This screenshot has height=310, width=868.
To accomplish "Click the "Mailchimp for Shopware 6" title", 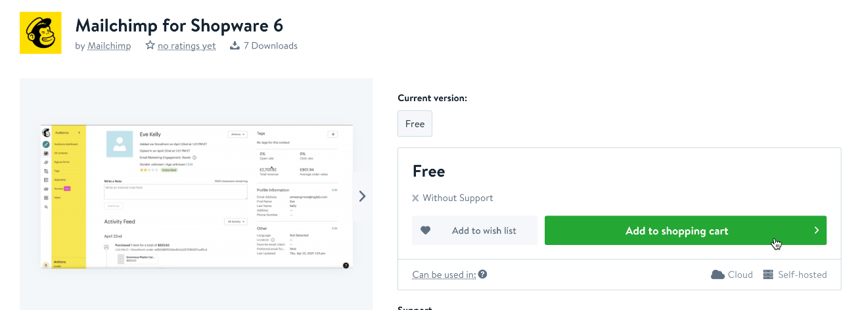I will tap(179, 25).
